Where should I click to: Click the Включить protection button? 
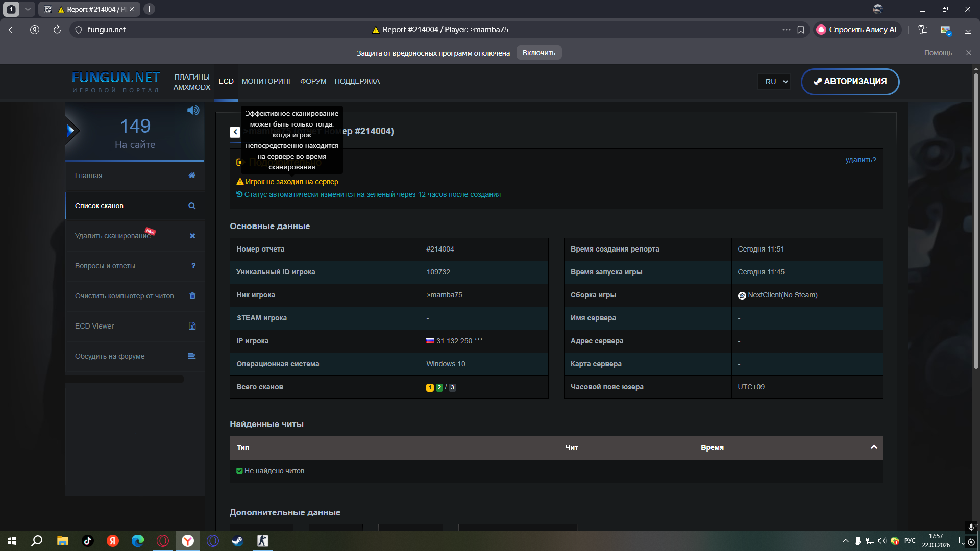click(x=538, y=53)
